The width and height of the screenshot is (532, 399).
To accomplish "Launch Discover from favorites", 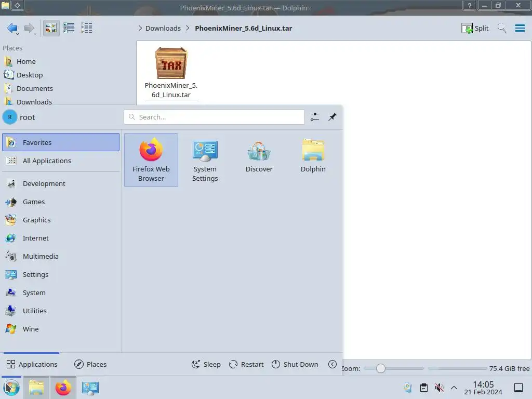I will [x=259, y=160].
